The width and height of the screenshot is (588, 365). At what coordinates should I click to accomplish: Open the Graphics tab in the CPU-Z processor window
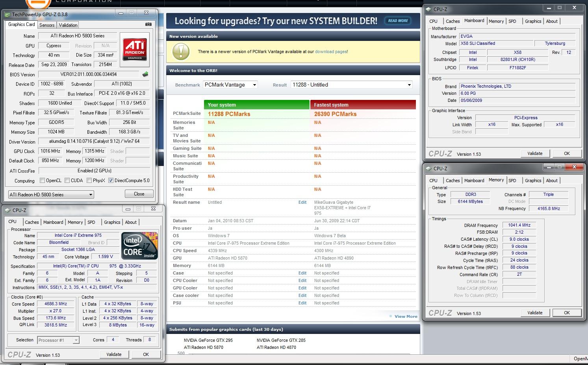(112, 222)
